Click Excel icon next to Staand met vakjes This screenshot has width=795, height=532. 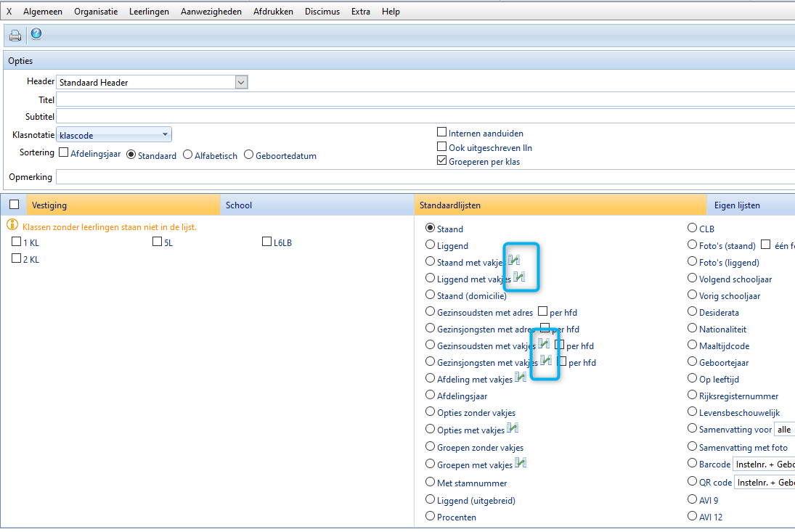point(514,260)
